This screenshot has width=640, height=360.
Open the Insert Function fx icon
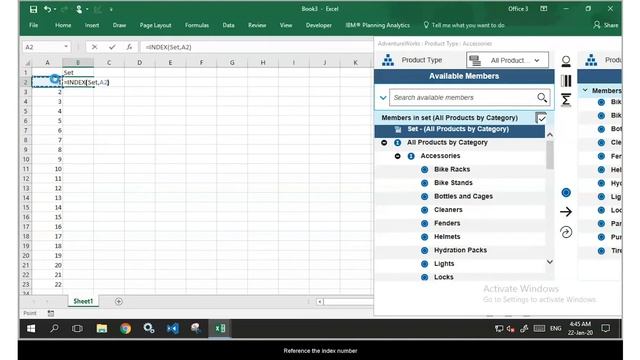(x=129, y=47)
